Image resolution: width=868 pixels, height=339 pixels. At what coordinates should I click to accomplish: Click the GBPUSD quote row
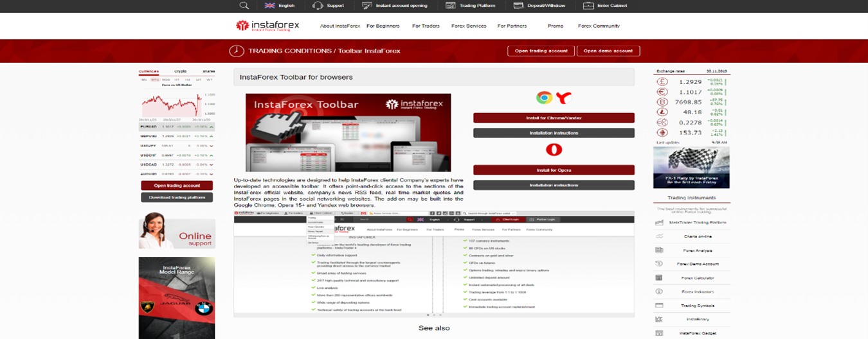(x=177, y=136)
